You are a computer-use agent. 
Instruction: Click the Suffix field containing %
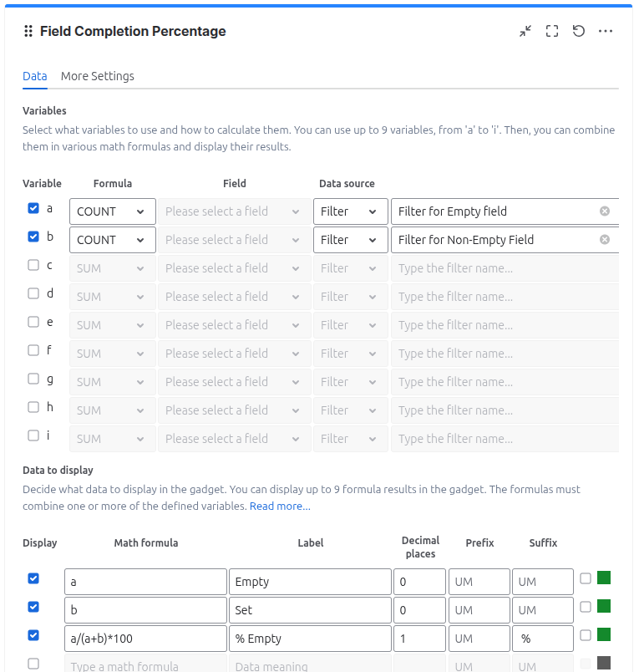542,639
